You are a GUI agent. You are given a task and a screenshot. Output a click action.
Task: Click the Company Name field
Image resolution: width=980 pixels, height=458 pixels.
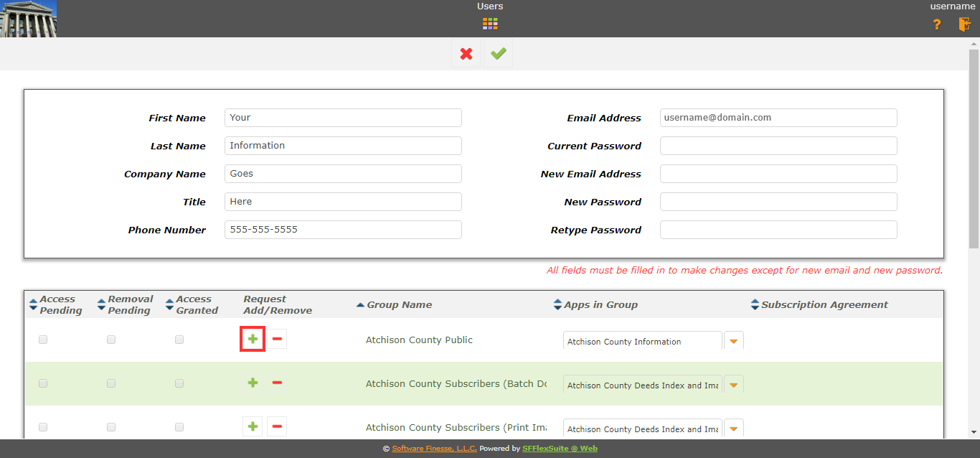pyautogui.click(x=343, y=174)
